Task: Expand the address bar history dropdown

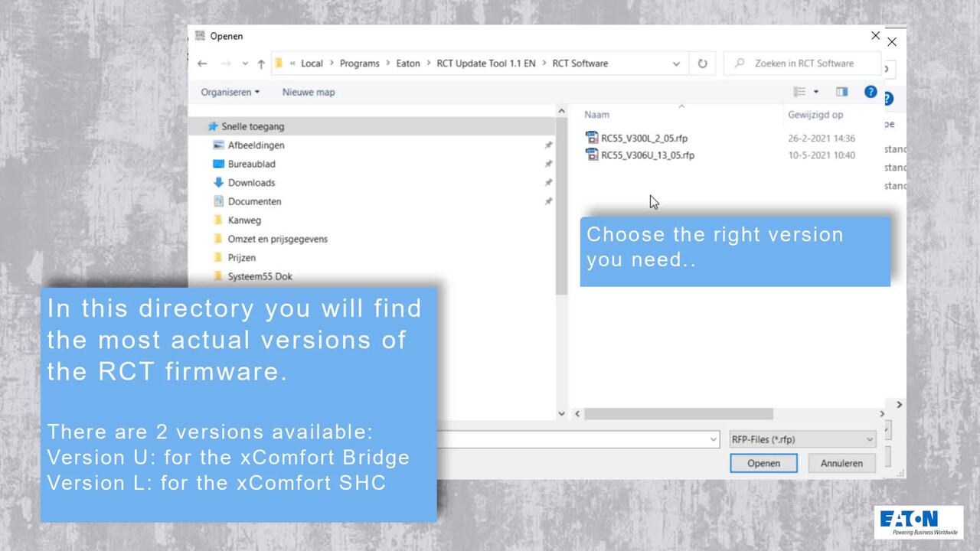Action: click(676, 64)
